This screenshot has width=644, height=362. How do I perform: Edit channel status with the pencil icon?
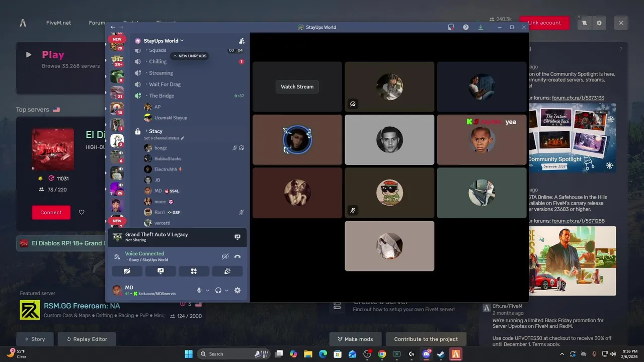pyautogui.click(x=183, y=138)
